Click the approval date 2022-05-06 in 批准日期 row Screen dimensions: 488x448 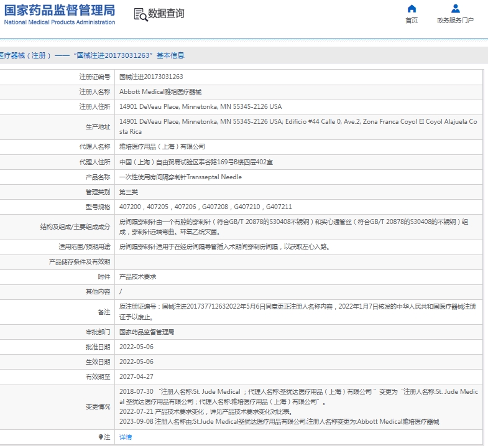136,347
